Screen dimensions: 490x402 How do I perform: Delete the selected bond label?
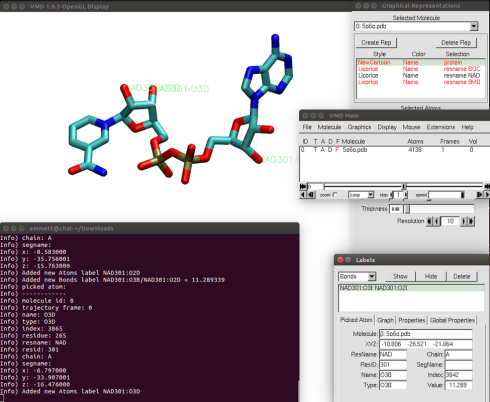(462, 276)
